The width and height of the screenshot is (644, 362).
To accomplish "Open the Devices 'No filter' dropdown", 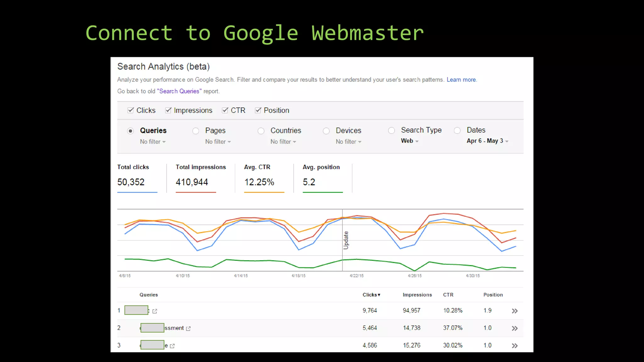I will pos(348,142).
